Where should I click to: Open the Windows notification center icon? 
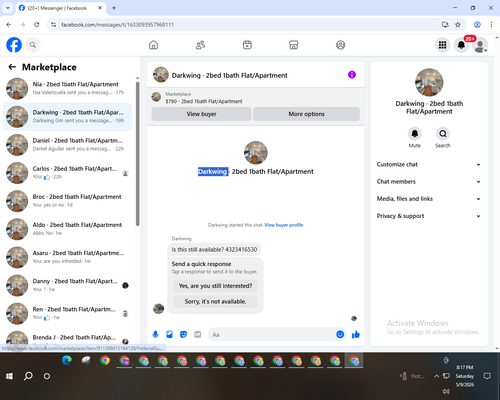coord(487,376)
